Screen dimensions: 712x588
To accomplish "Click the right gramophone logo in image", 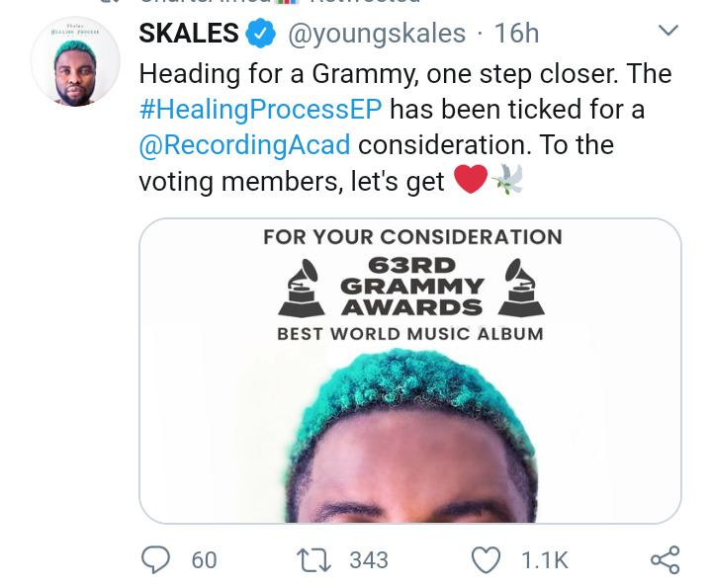I will point(521,288).
